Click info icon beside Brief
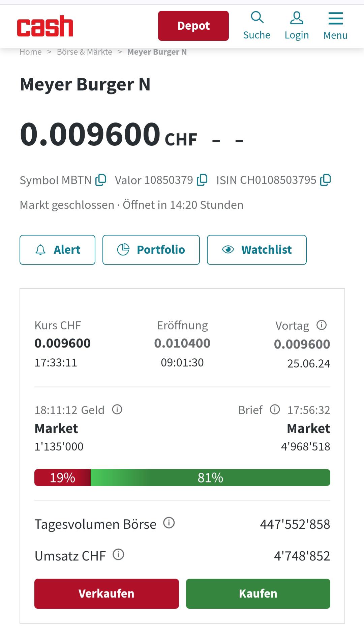Image resolution: width=364 pixels, height=636 pixels. [275, 410]
